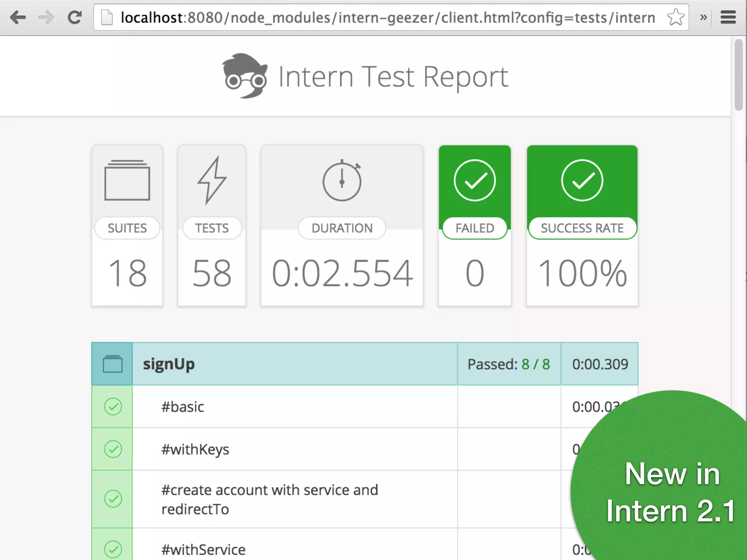Click the failed count 0
The height and width of the screenshot is (560, 747).
click(x=475, y=273)
